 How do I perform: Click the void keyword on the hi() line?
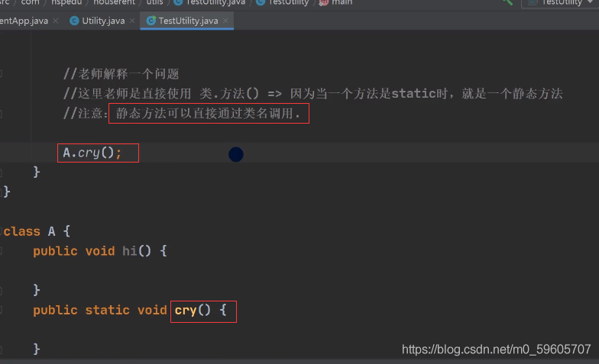point(100,251)
